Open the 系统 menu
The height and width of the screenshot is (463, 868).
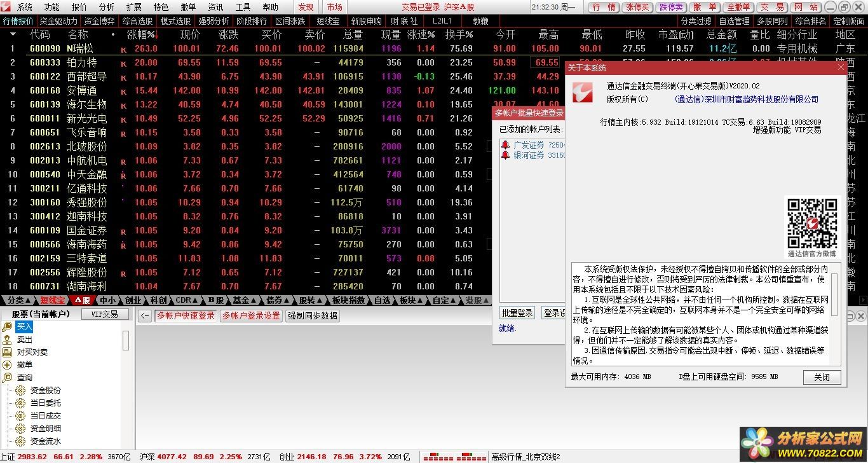pyautogui.click(x=24, y=7)
